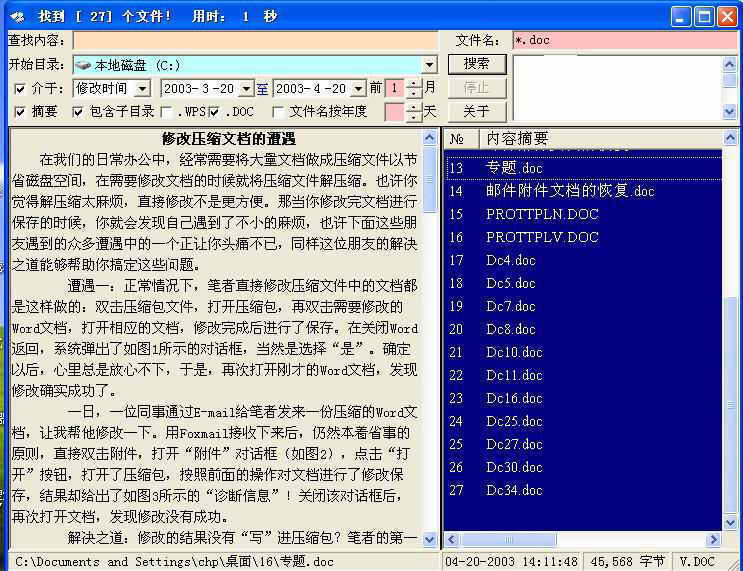The width and height of the screenshot is (743, 571).
Task: Click the app icon in title bar
Action: 16,17
